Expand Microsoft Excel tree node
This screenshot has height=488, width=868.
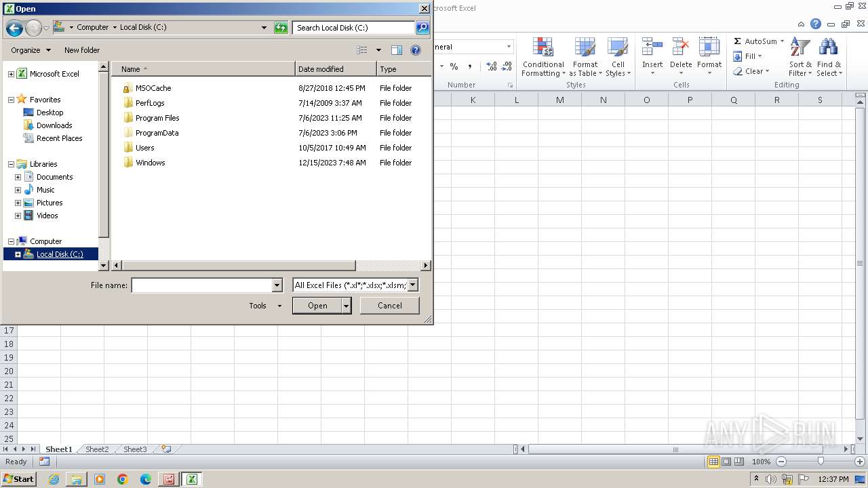(11, 74)
